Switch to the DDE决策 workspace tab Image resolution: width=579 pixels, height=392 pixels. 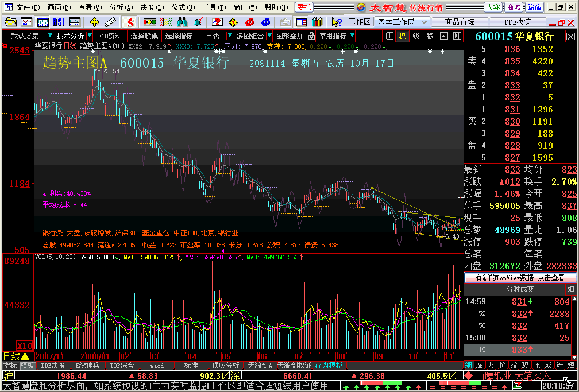[518, 22]
